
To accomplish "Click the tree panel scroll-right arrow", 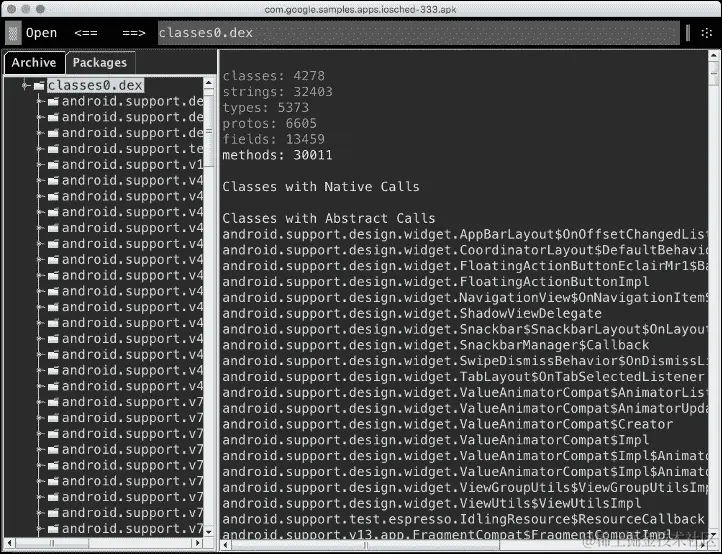I will coord(198,542).
